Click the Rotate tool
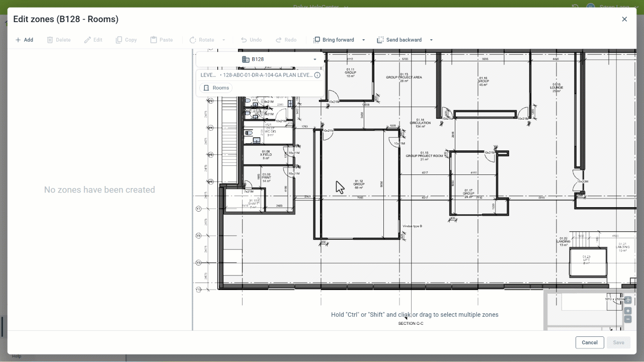This screenshot has width=644, height=362. pos(202,40)
